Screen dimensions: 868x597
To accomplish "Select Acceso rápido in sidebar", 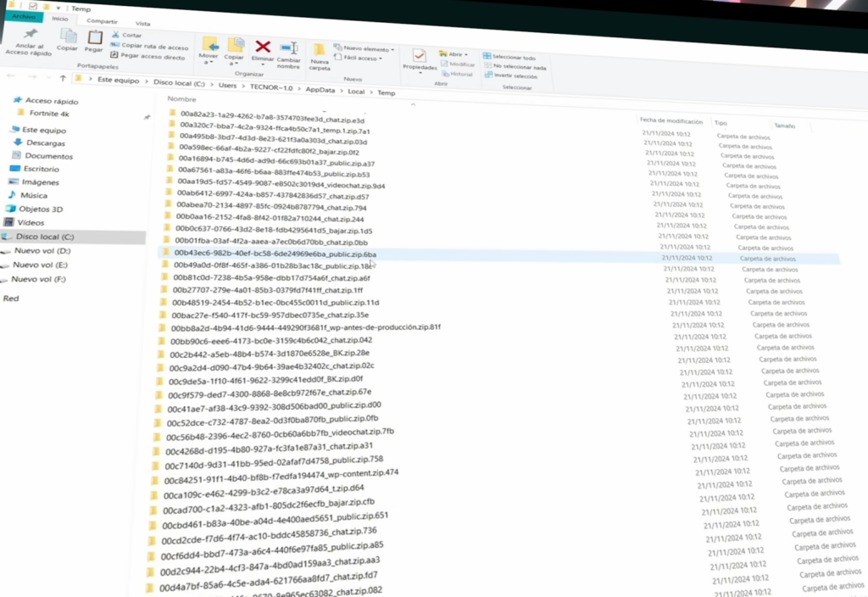I will [x=47, y=101].
